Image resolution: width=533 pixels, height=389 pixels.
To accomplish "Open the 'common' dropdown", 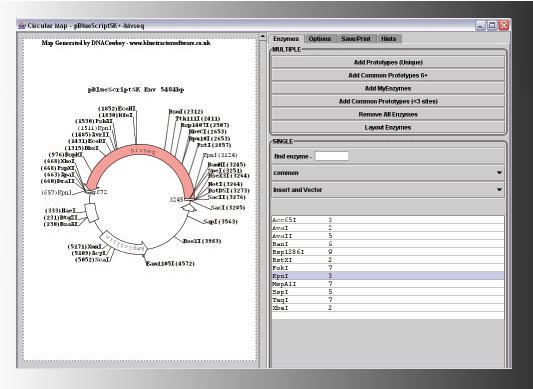I will tap(388, 173).
